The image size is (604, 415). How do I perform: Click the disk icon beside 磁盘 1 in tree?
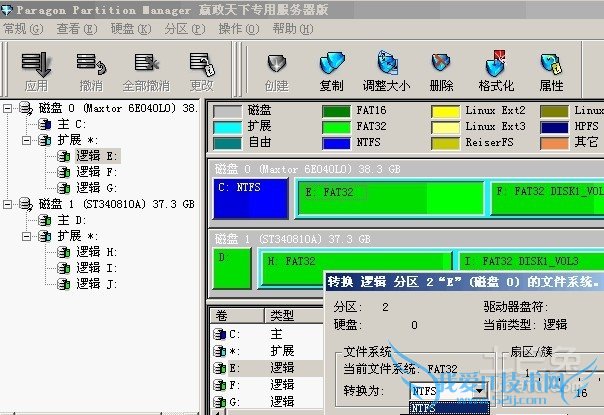26,204
